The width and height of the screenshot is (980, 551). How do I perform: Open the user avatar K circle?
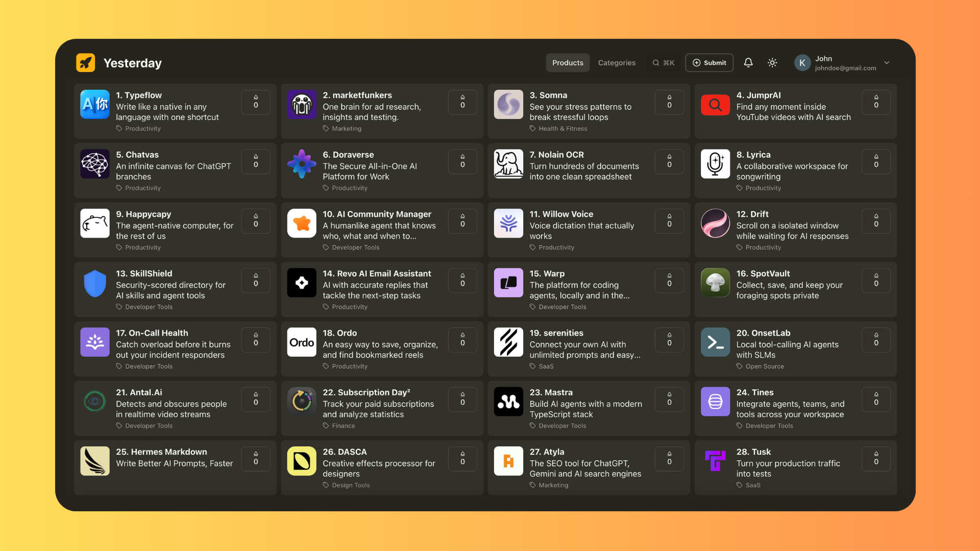point(802,63)
